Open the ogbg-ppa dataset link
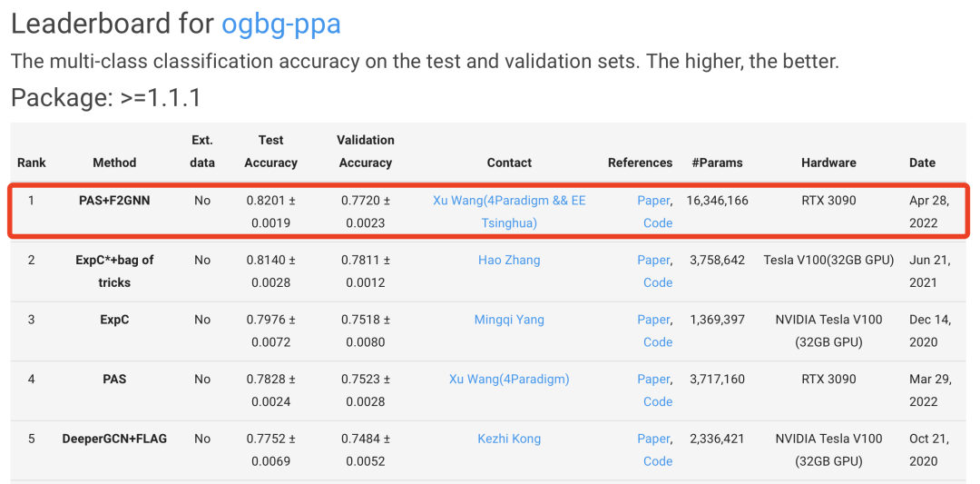Screen dimensions: 980x484 [x=281, y=23]
